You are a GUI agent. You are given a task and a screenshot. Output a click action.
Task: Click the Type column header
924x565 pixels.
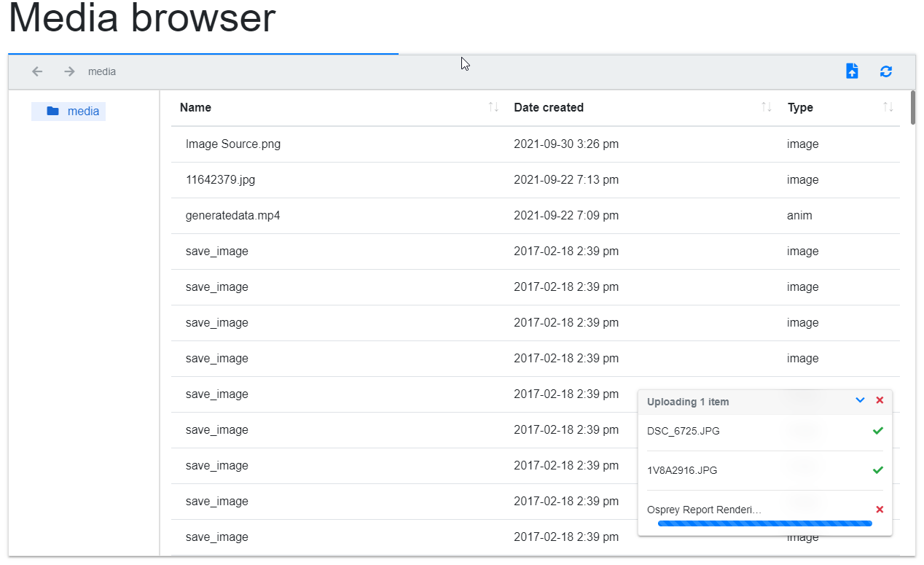(x=800, y=107)
